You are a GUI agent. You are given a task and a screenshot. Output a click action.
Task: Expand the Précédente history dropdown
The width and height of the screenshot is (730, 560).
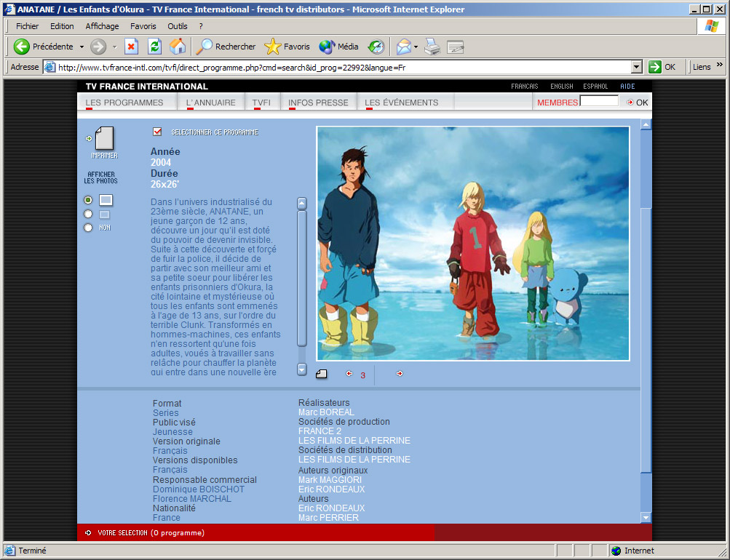[82, 47]
